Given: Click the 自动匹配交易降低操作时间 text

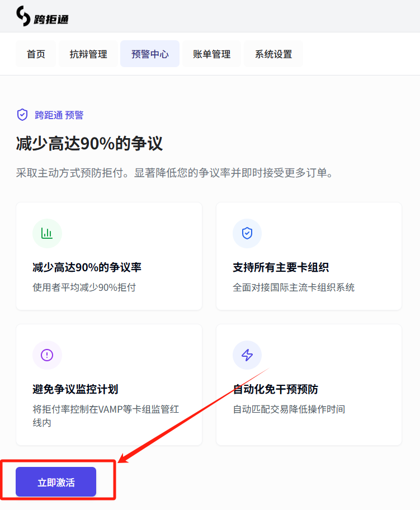Looking at the screenshot, I should click(x=289, y=409).
